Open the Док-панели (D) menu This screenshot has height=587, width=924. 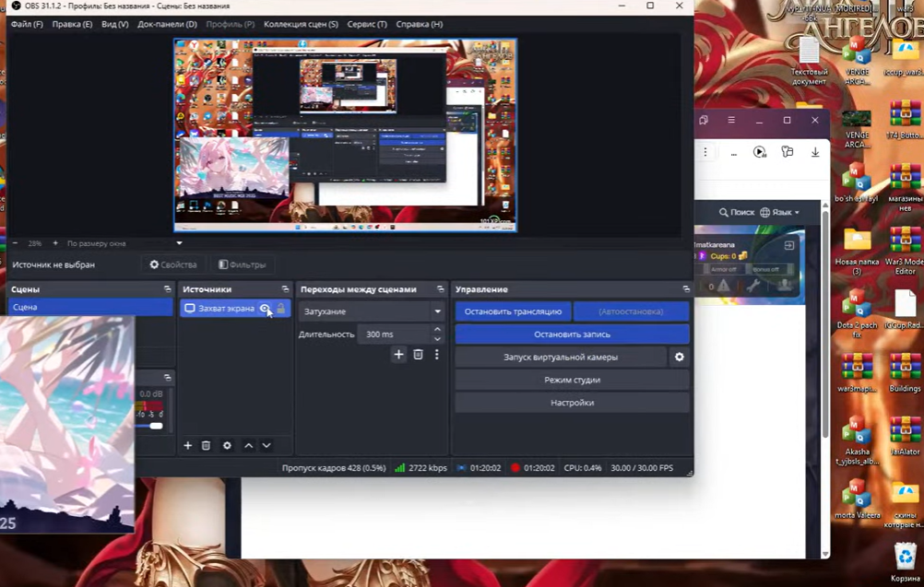pyautogui.click(x=167, y=24)
